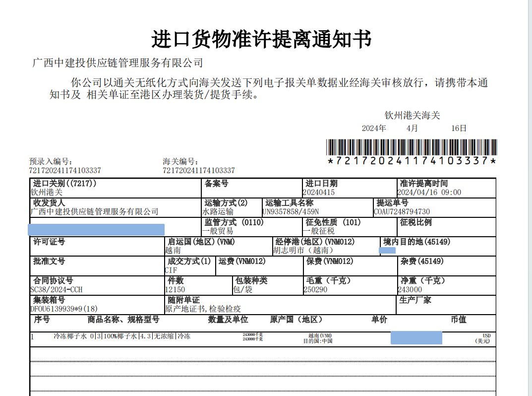Click the gross weight value 250290
The height and width of the screenshot is (396, 532).
[315, 289]
